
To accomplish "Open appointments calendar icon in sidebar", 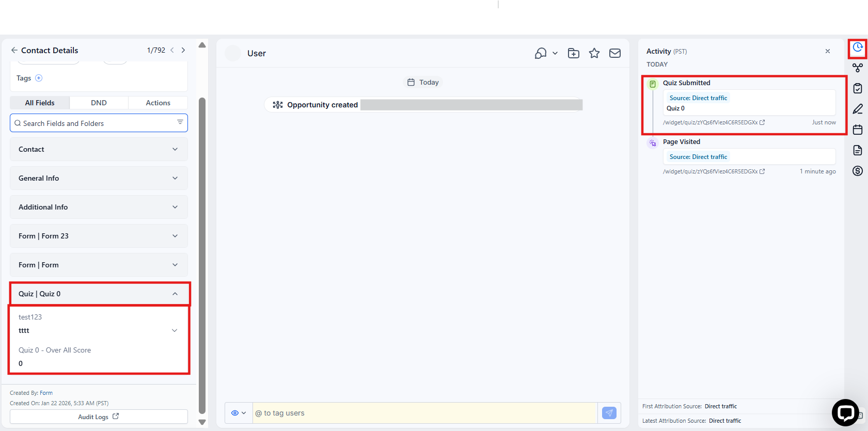I will (x=858, y=130).
